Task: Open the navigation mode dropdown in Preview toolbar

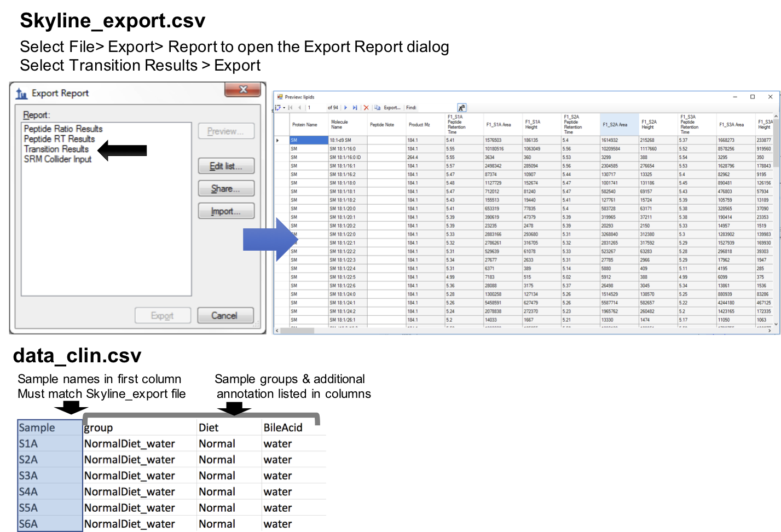Action: (280, 108)
